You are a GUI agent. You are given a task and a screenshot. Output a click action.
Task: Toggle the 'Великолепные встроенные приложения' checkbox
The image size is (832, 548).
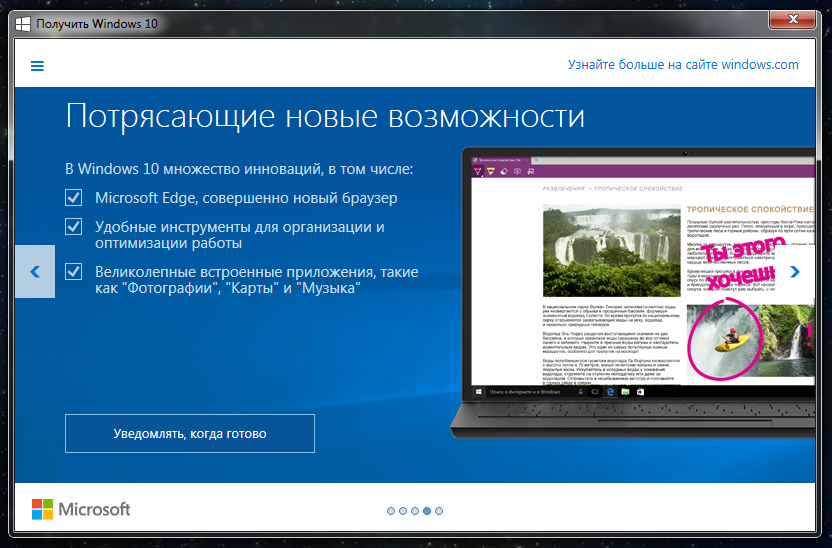[74, 272]
